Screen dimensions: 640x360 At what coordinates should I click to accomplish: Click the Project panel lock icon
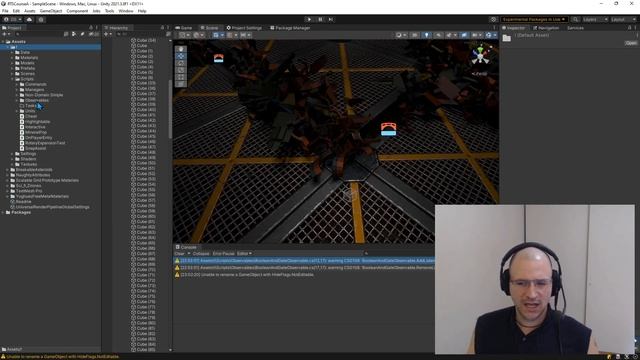point(91,28)
